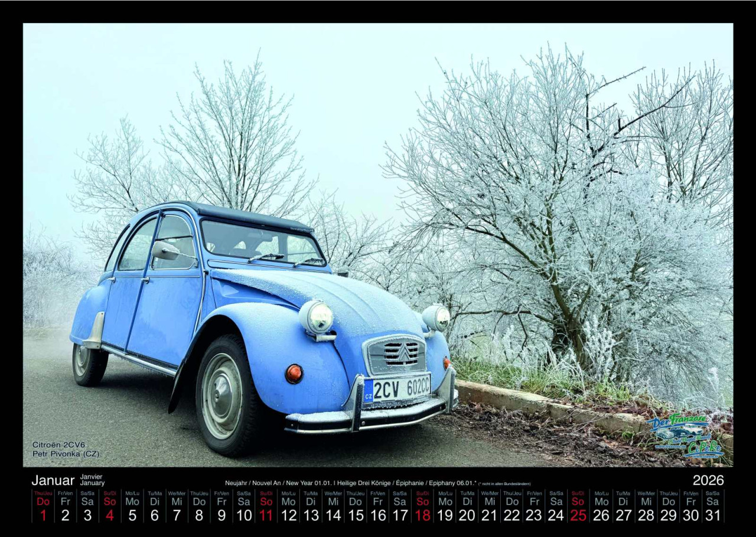Choose Thursday the 15th date

355,507
